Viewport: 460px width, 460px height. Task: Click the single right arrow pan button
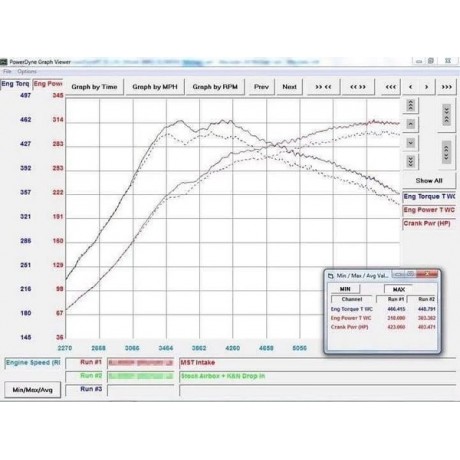(x=426, y=87)
